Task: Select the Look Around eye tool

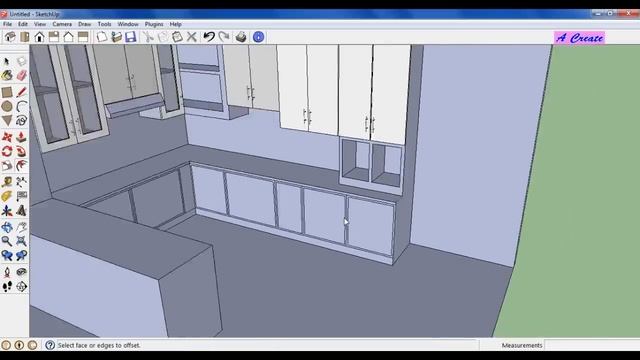Action: tap(21, 272)
